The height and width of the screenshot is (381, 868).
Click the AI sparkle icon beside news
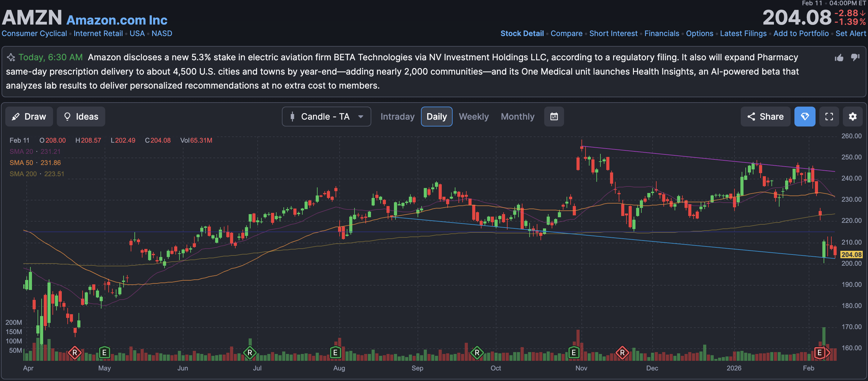(x=11, y=57)
